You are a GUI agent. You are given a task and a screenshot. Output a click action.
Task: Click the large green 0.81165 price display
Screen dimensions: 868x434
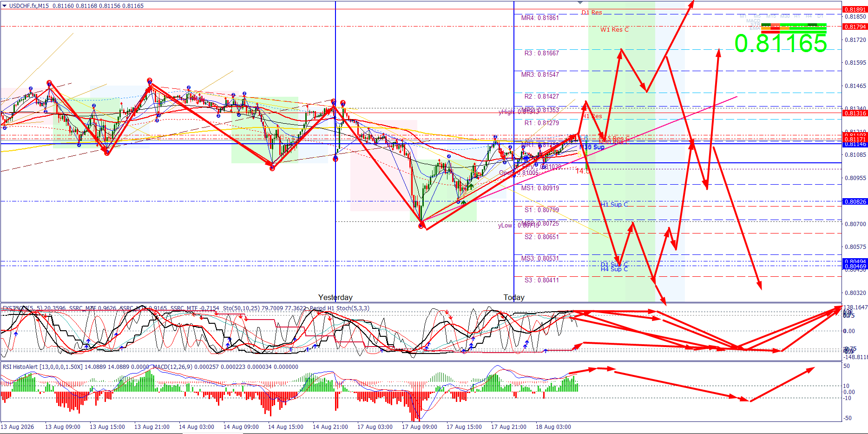781,44
